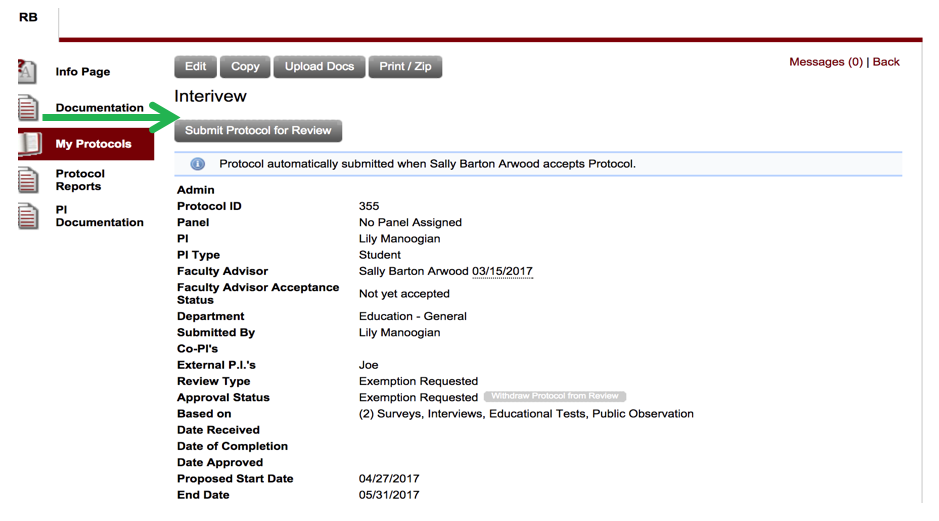Click the blue info icon in notice

(197, 164)
